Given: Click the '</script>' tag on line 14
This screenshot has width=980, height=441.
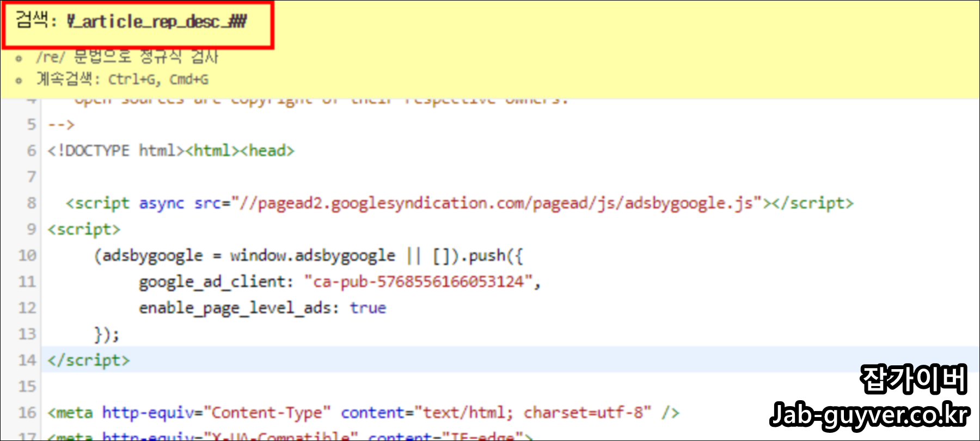Looking at the screenshot, I should 89,360.
